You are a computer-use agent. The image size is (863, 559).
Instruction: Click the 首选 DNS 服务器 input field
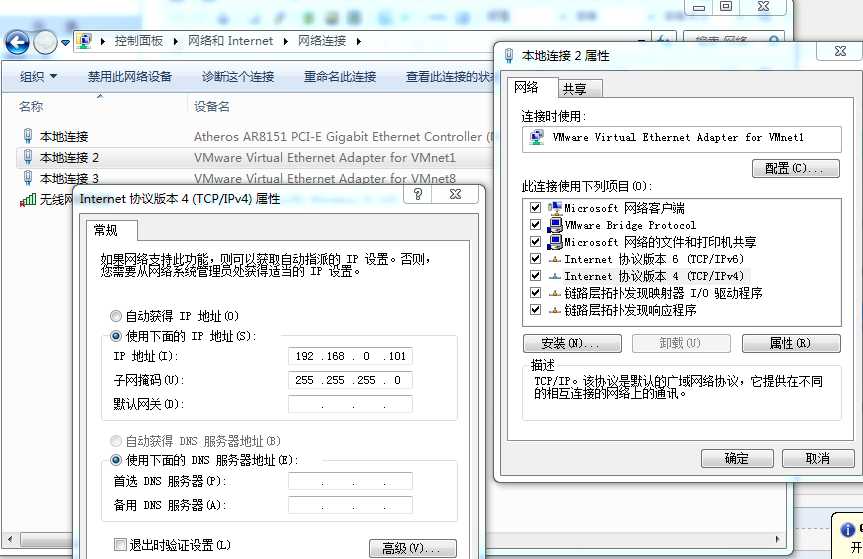[x=350, y=481]
